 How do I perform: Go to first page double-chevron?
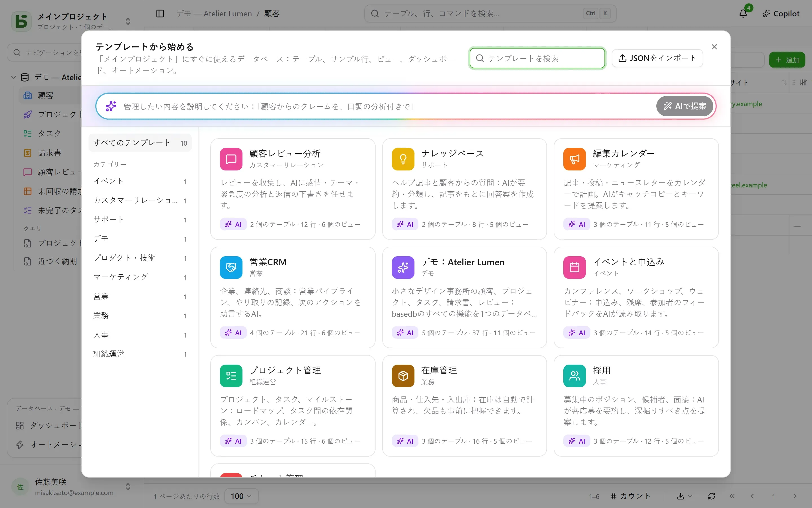(732, 496)
